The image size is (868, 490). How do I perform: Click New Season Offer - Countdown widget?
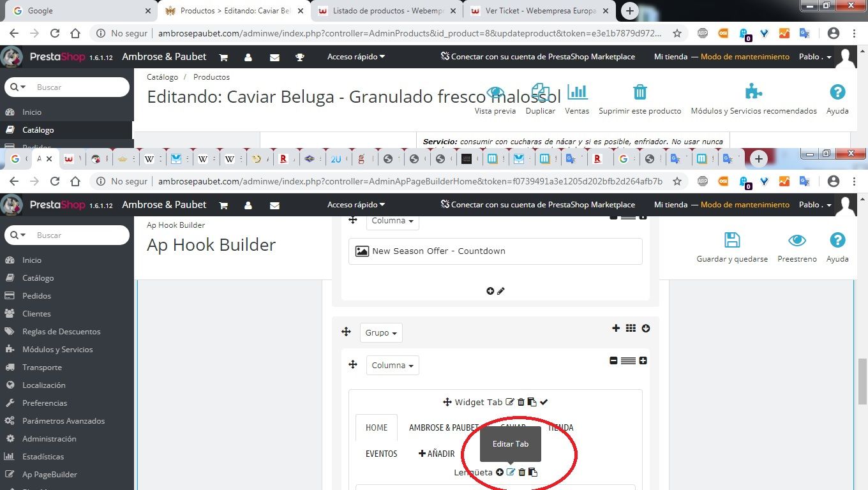click(x=495, y=251)
